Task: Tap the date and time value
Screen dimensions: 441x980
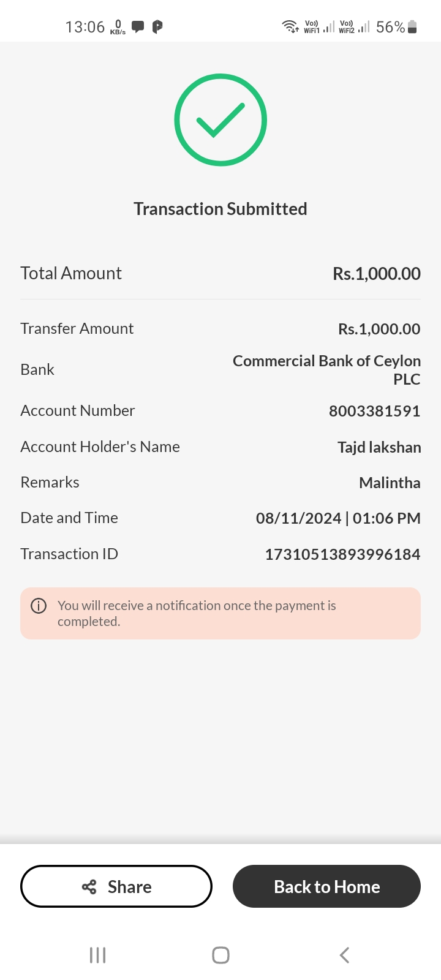Action: point(338,518)
